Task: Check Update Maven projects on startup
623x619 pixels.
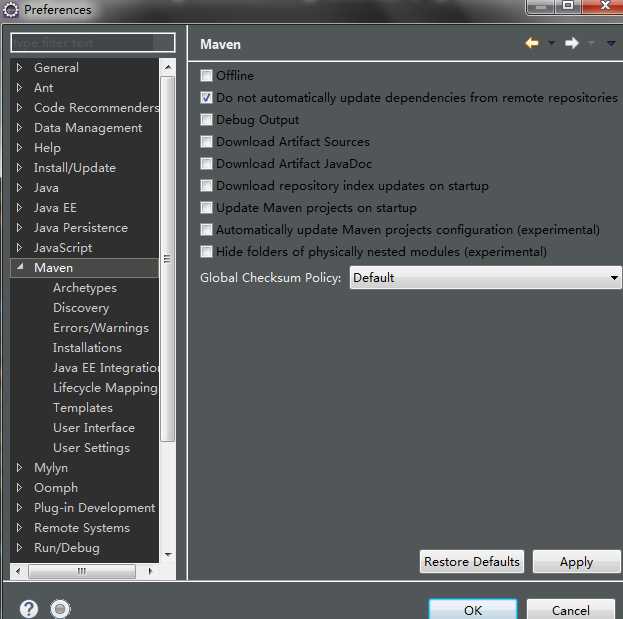Action: [206, 207]
